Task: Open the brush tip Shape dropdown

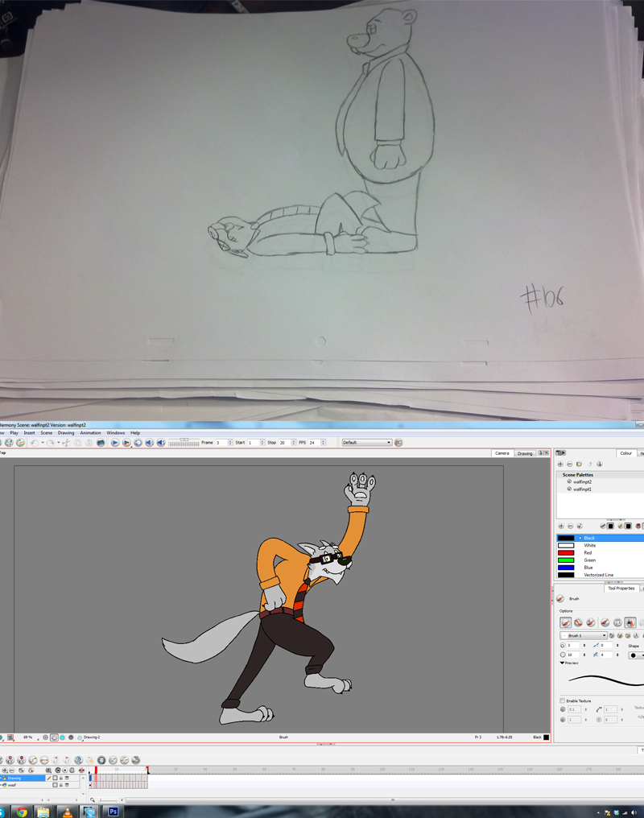Action: (636, 655)
